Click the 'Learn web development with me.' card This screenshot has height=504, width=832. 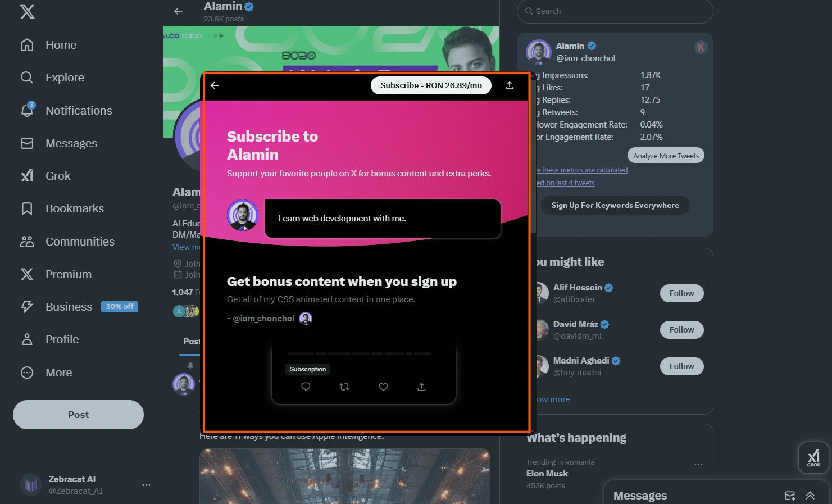coord(383,219)
